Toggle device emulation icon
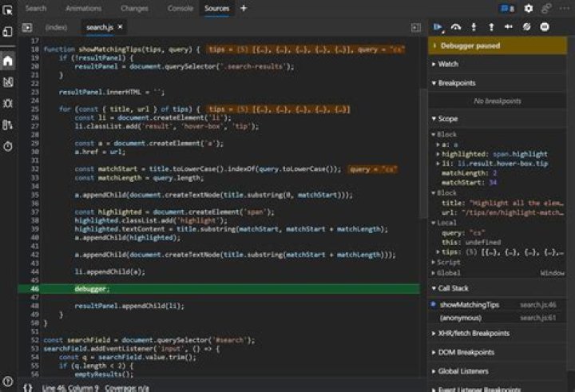Image resolution: width=575 pixels, height=392 pixels. pos(8,32)
